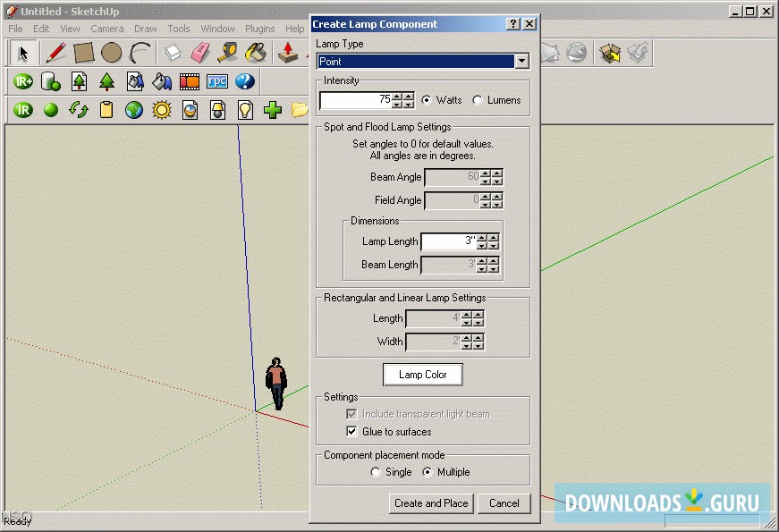Click the rpc toolbar icon

tap(217, 81)
